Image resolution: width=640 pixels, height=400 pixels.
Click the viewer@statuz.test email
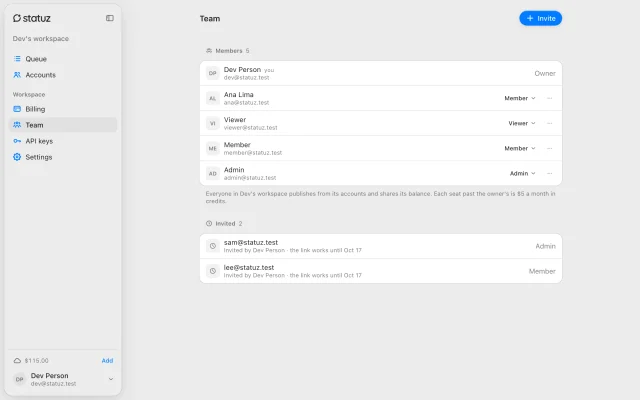click(250, 128)
